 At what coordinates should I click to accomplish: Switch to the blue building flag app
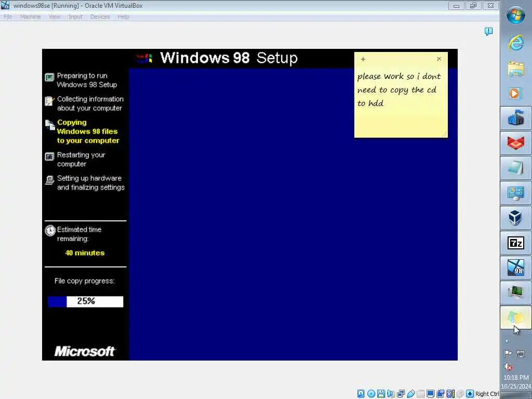coord(516,118)
